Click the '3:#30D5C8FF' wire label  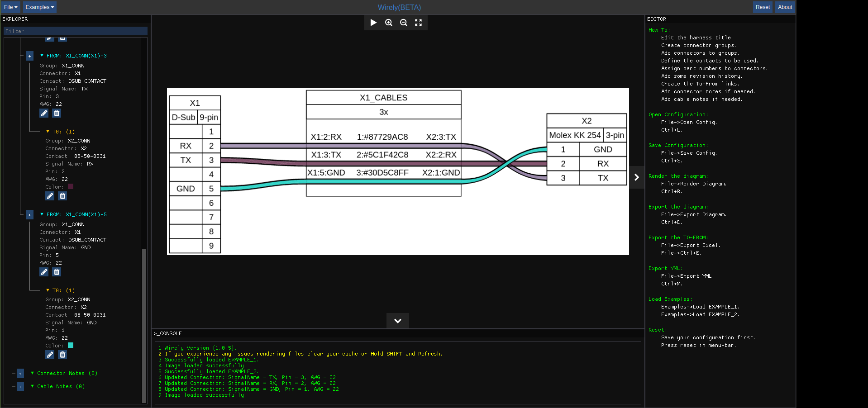coord(382,173)
